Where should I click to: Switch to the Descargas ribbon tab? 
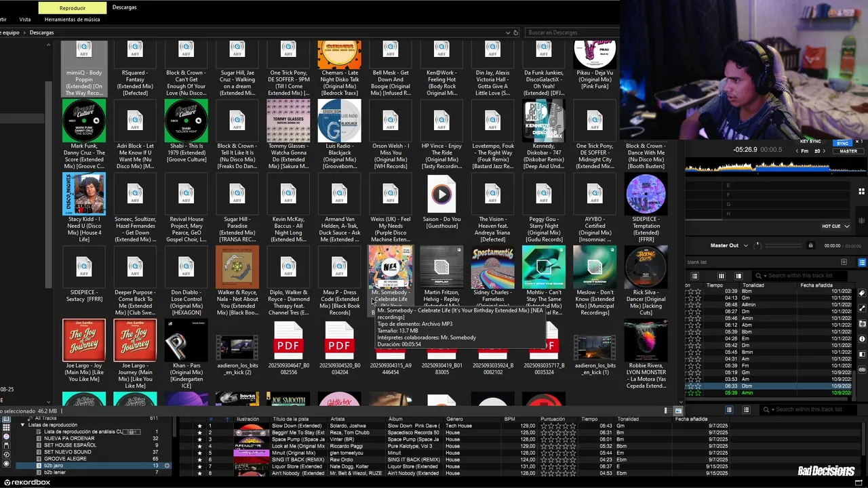(x=124, y=7)
